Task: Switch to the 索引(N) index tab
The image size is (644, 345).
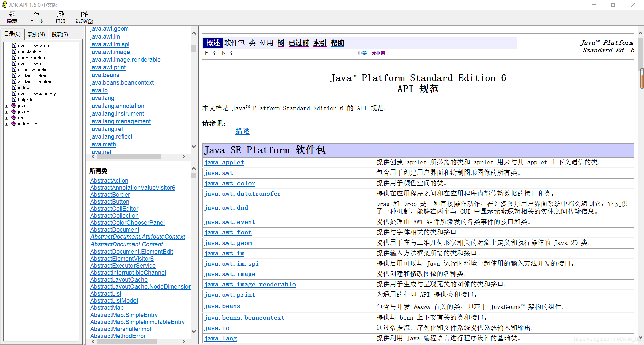Action: click(36, 34)
